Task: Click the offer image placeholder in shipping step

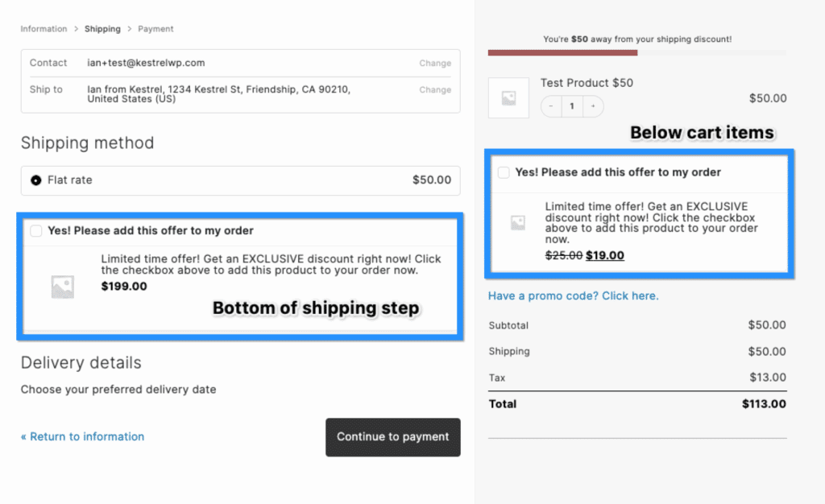Action: click(x=62, y=286)
